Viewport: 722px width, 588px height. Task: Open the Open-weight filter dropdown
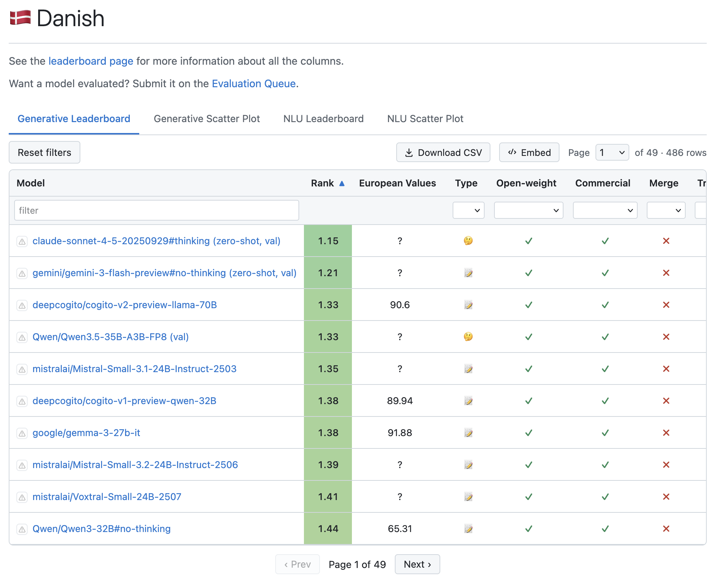[x=529, y=210]
